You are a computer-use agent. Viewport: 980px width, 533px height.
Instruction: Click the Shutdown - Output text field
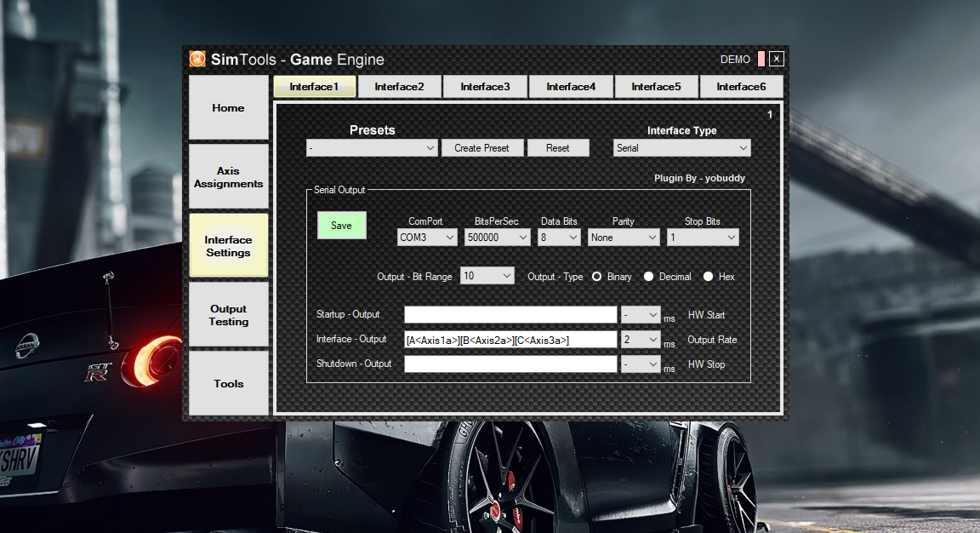coord(510,364)
